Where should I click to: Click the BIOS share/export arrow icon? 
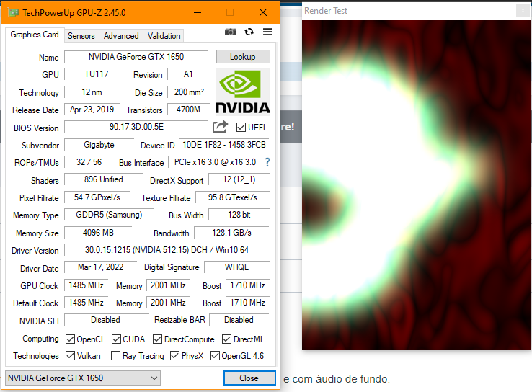tap(220, 127)
